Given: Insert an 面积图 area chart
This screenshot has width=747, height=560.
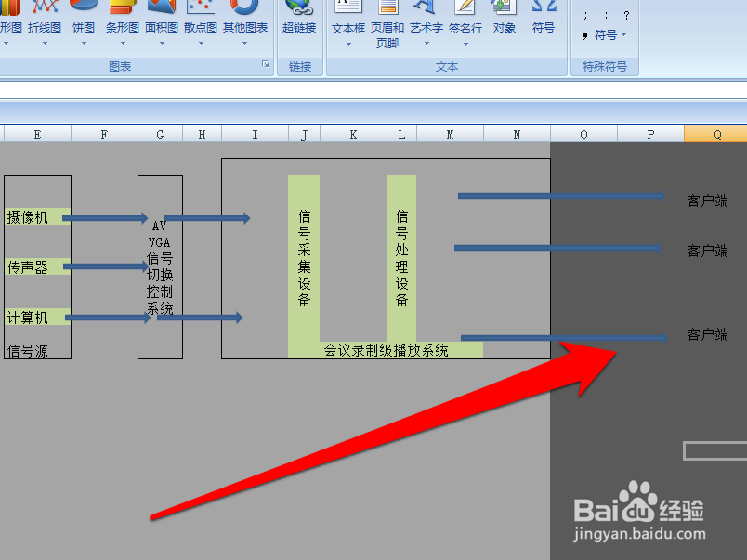Looking at the screenshot, I should click(x=161, y=17).
